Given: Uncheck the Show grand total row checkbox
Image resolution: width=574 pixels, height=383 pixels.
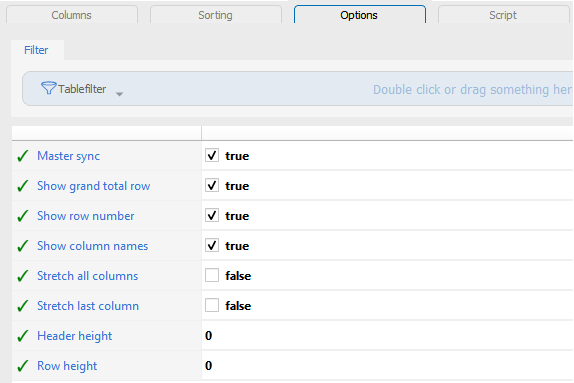Looking at the screenshot, I should [212, 185].
